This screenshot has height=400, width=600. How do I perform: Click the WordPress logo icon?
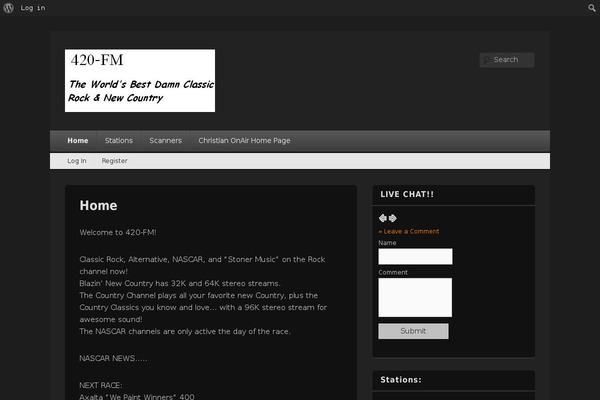[x=8, y=8]
